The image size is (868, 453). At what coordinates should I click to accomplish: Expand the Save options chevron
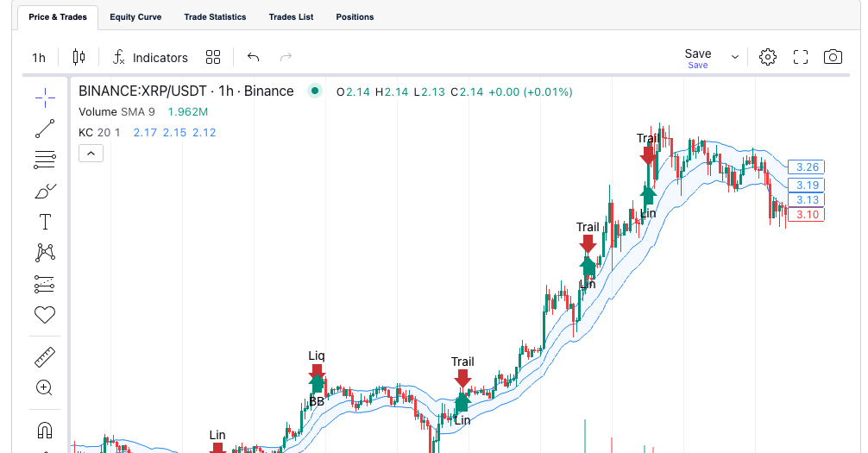(x=735, y=58)
